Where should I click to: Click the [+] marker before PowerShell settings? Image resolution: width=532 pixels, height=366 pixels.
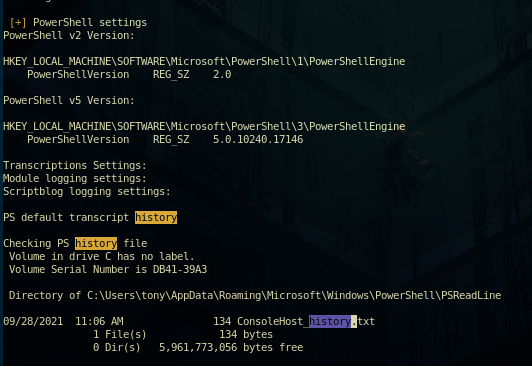tap(18, 22)
